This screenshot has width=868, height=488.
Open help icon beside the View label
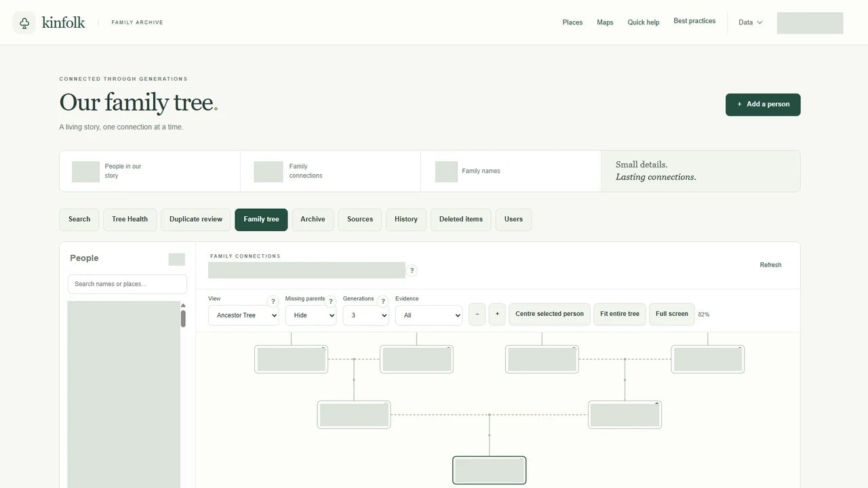pyautogui.click(x=273, y=302)
